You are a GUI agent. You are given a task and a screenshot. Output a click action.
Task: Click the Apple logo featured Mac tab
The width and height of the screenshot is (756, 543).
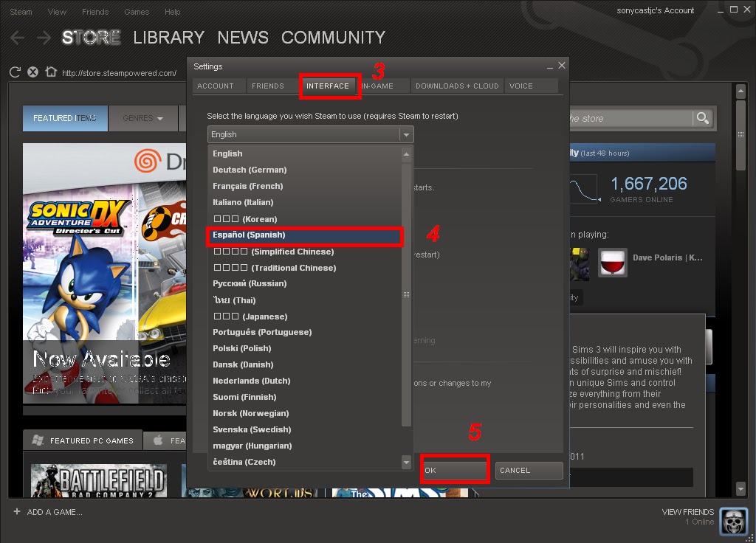[x=158, y=440]
